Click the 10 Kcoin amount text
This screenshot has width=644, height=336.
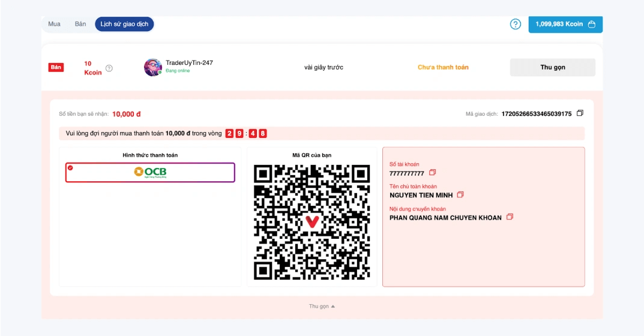pyautogui.click(x=93, y=68)
